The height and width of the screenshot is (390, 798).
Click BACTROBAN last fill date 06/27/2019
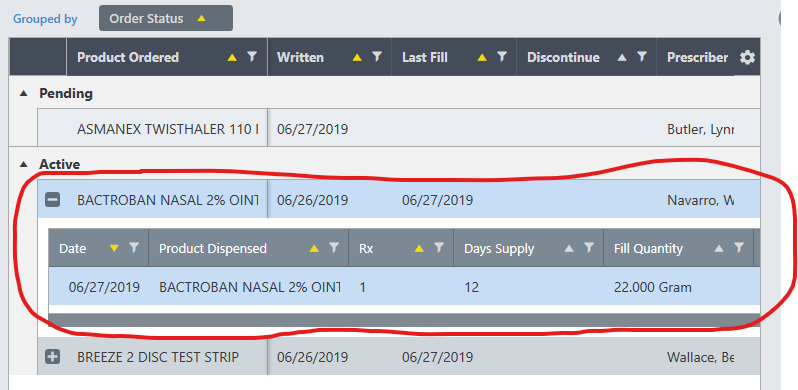coord(438,201)
